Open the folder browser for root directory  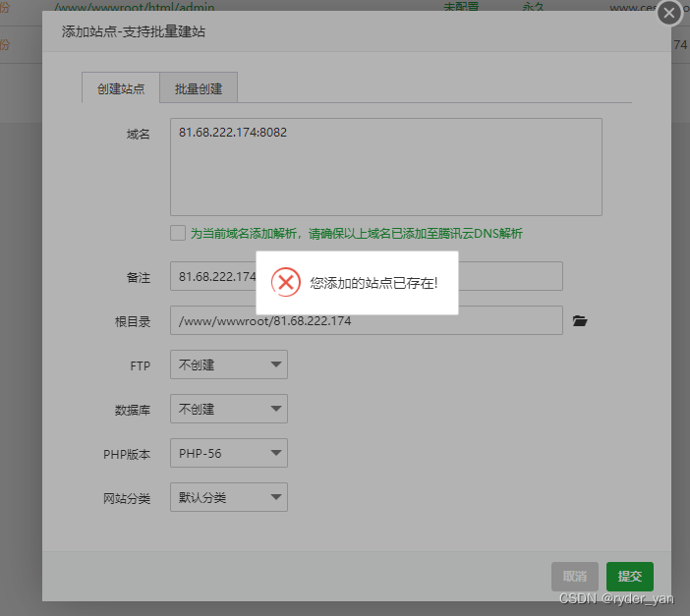pos(580,320)
